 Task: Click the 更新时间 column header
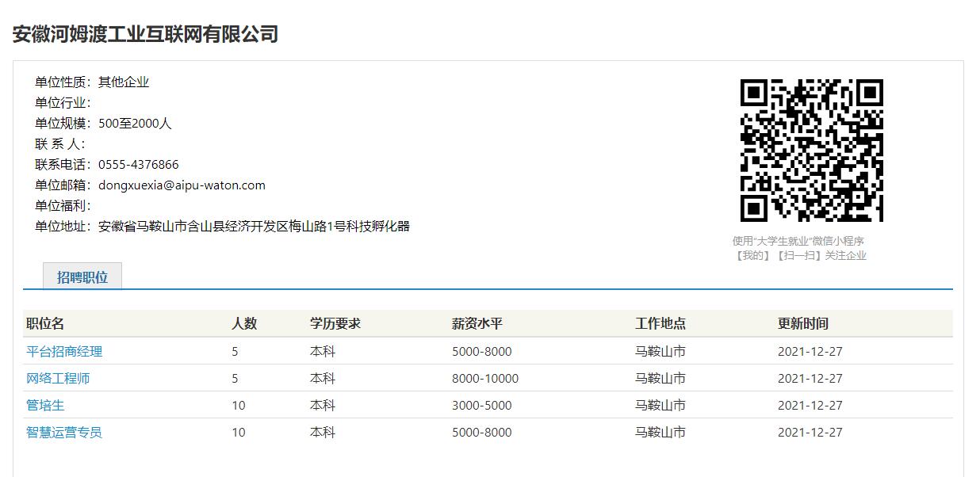point(803,323)
